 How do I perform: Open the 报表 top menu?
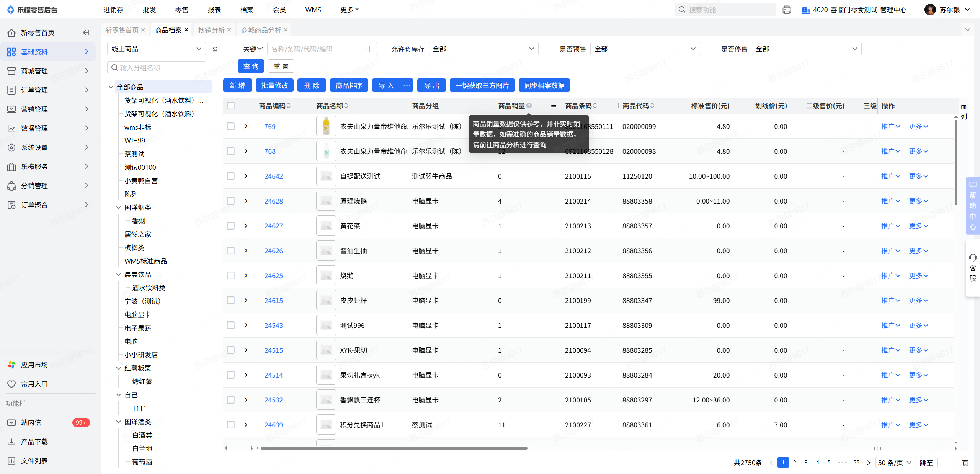(214, 10)
